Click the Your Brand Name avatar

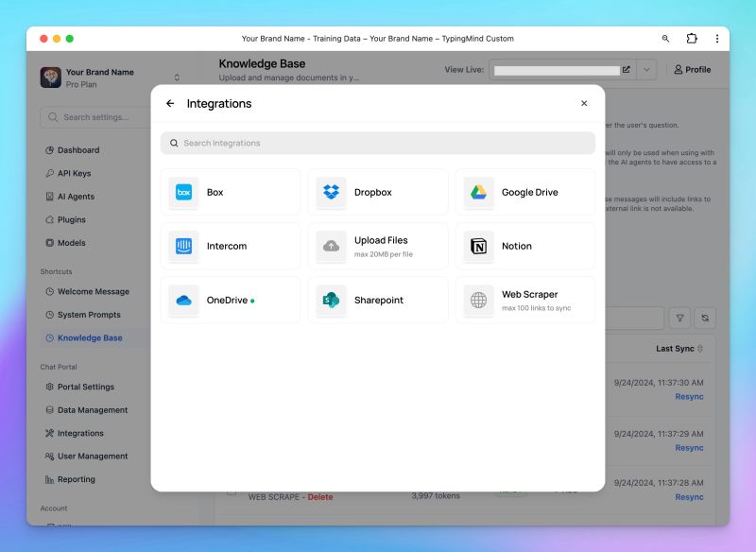click(x=51, y=78)
